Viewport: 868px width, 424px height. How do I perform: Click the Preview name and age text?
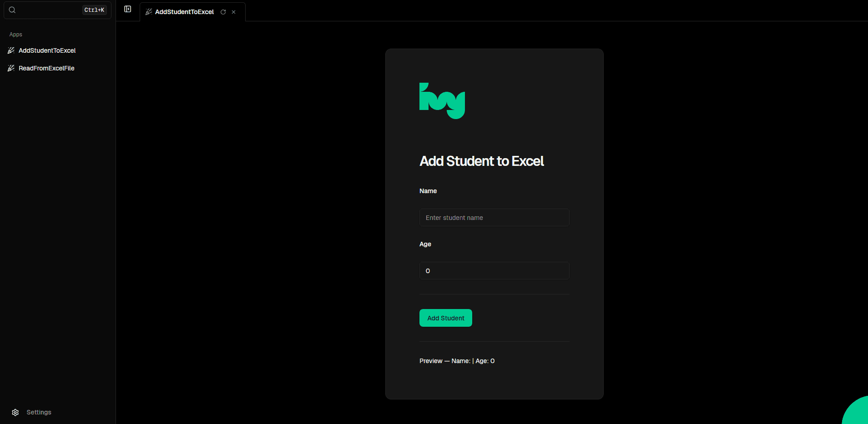457,361
